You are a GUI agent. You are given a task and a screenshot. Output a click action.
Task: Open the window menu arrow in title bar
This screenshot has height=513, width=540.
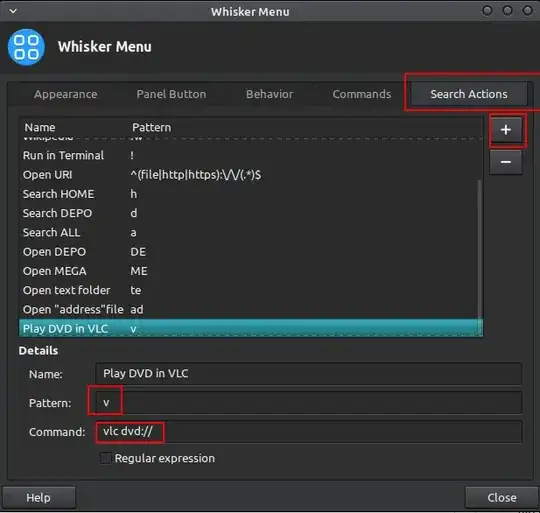point(13,11)
